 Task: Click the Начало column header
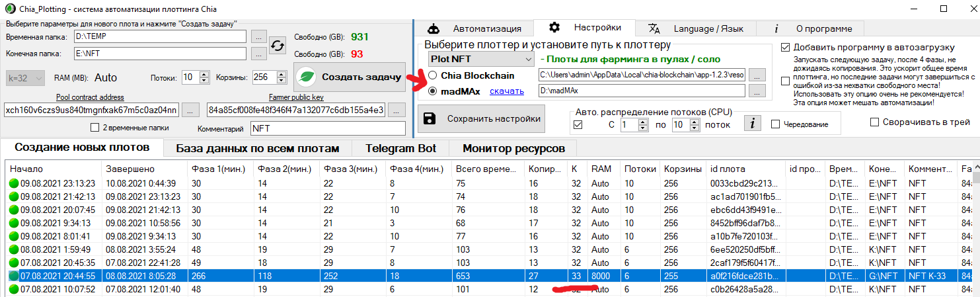pyautogui.click(x=54, y=169)
